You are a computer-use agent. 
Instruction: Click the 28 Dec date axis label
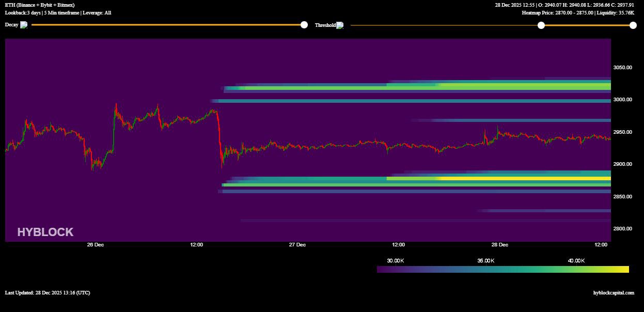499,245
